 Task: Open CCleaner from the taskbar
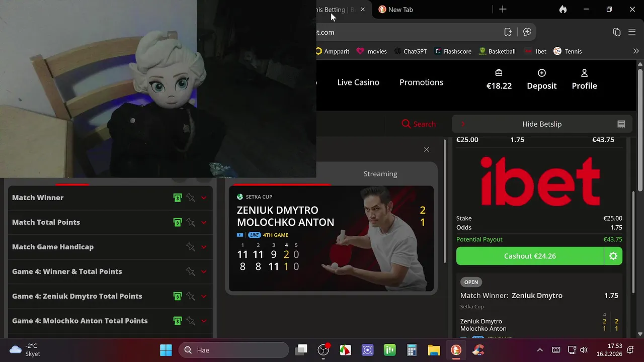[478, 350]
